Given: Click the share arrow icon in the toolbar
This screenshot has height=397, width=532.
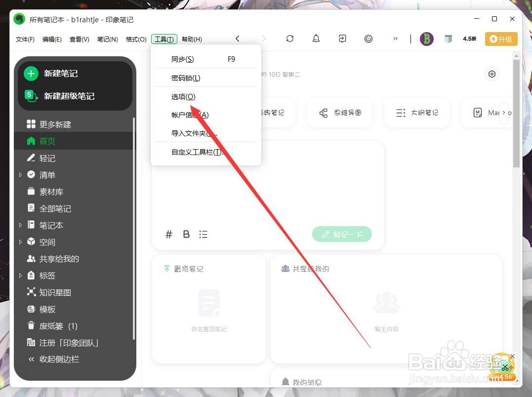Looking at the screenshot, I should pos(342,39).
